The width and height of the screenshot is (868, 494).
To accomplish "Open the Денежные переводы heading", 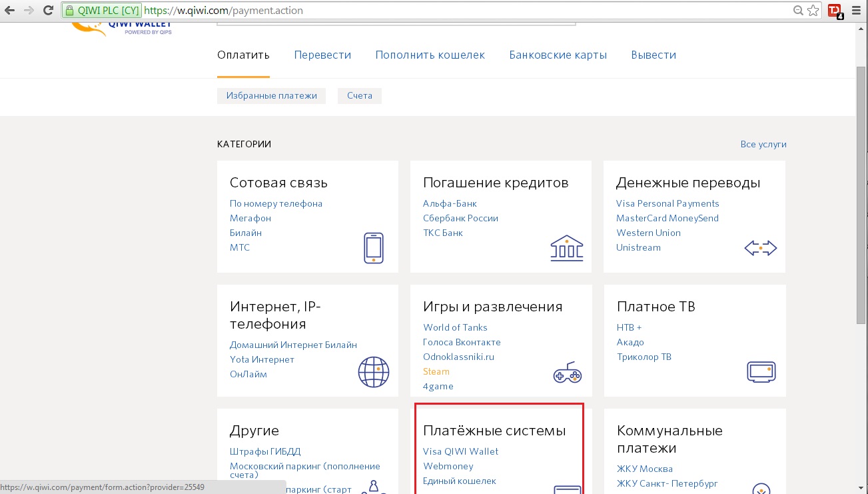I will pos(688,183).
